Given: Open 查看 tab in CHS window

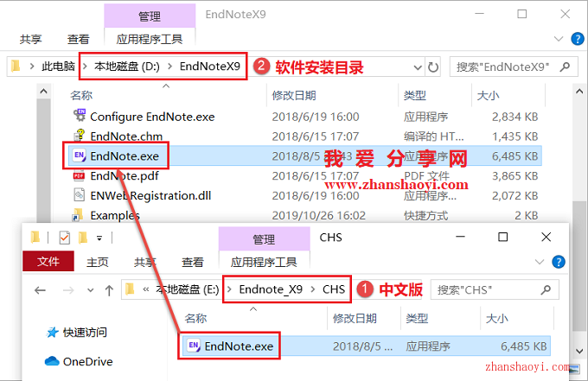Looking at the screenshot, I should pos(193,262).
